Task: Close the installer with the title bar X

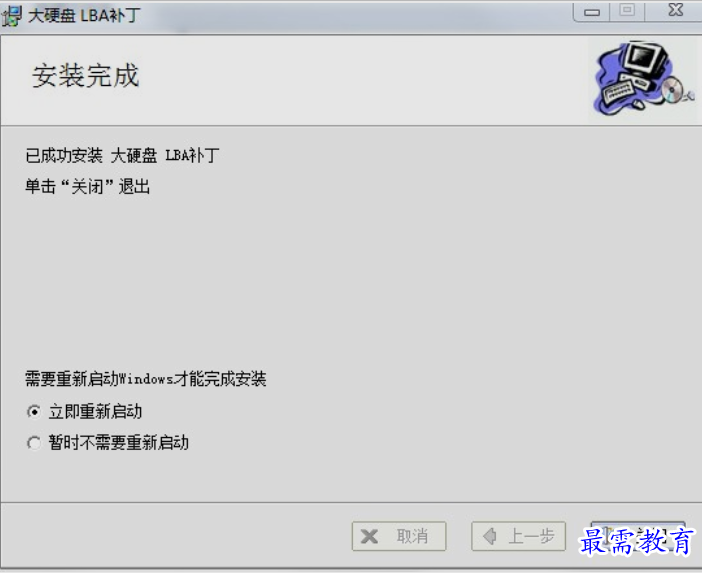Action: (x=675, y=10)
